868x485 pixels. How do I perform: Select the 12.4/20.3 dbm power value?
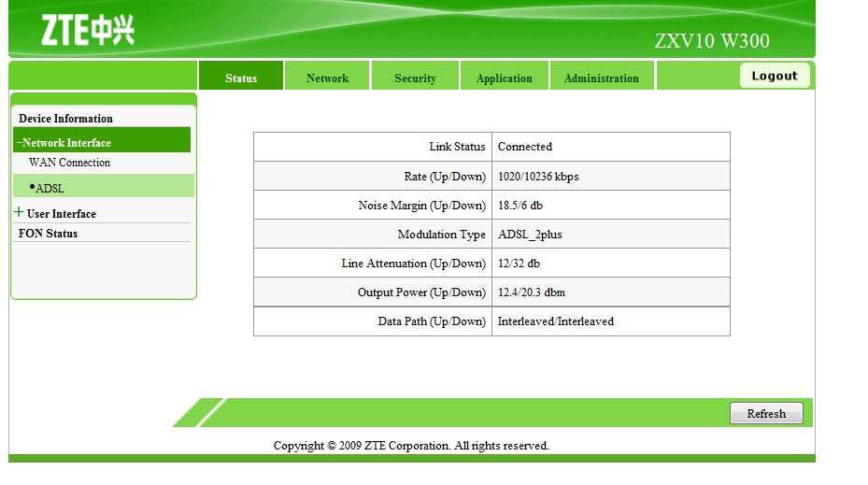[x=532, y=292]
